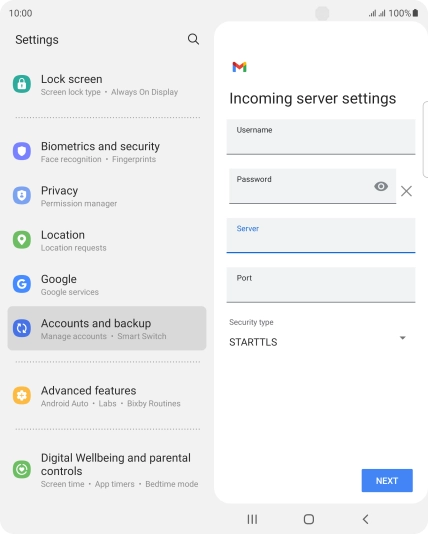This screenshot has width=428, height=534.
Task: Tap the Gmail logo icon
Action: 239,67
